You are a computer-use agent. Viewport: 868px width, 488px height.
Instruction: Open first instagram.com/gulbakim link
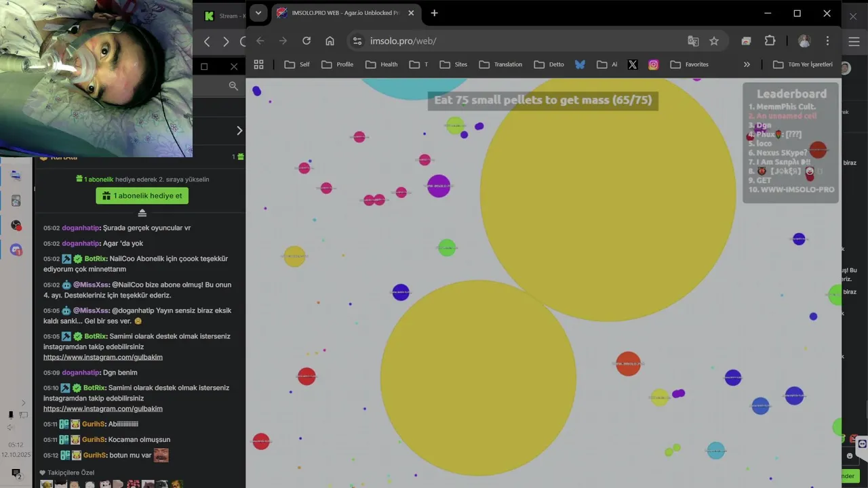pyautogui.click(x=103, y=357)
